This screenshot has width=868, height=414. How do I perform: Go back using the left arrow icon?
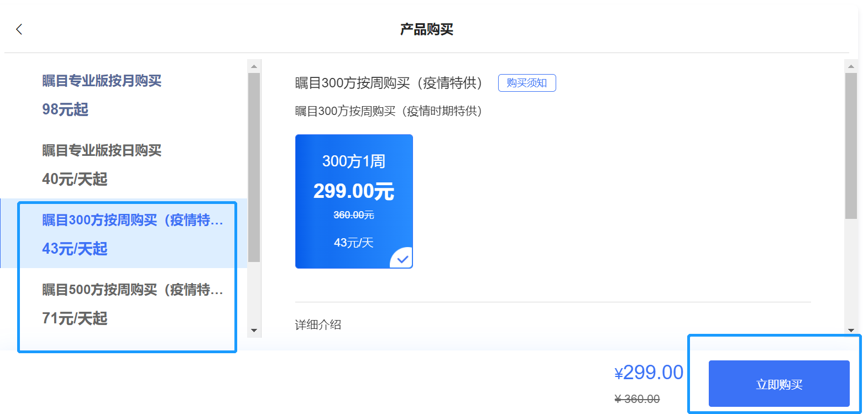pos(19,29)
